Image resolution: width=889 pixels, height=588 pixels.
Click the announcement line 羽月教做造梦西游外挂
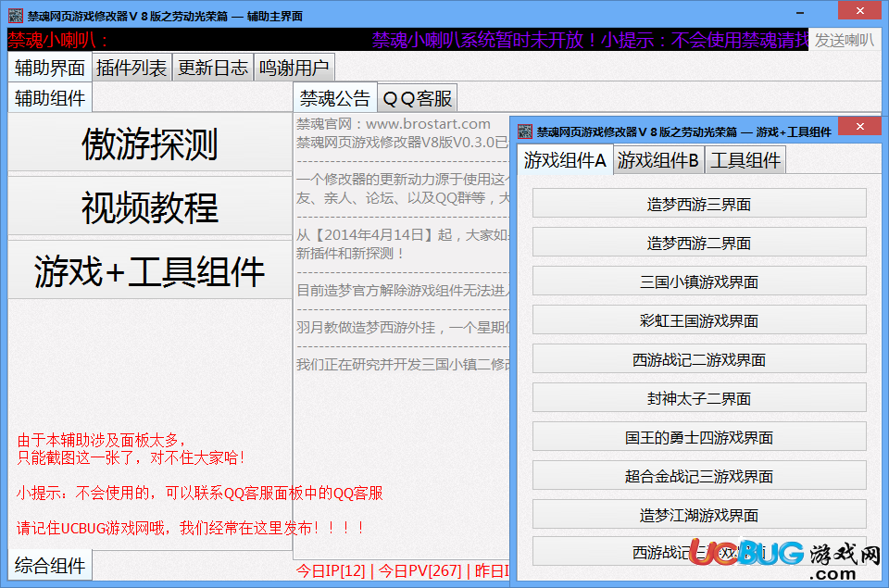pyautogui.click(x=403, y=328)
